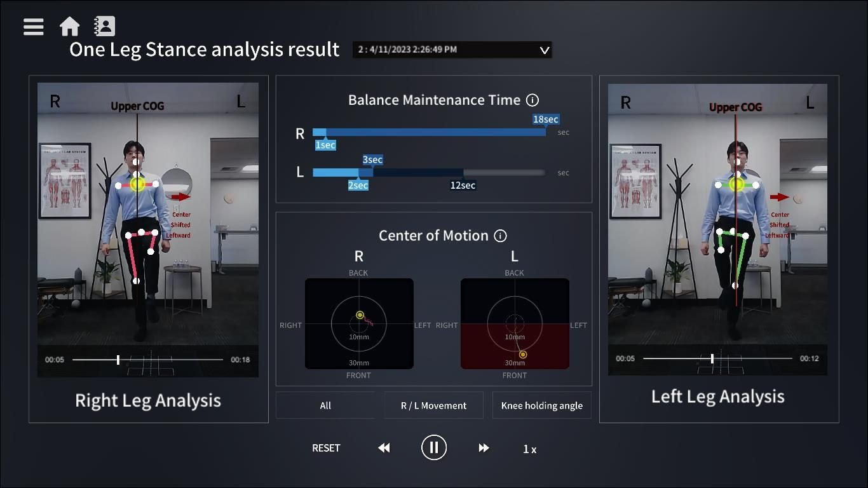
Task: Fast forward the playback
Action: 484,448
